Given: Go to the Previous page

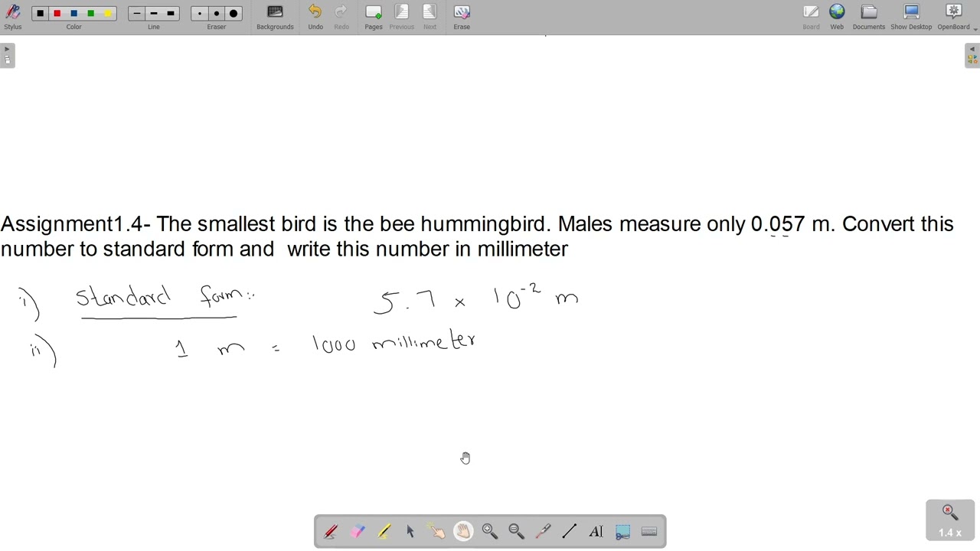Looking at the screenshot, I should (402, 17).
